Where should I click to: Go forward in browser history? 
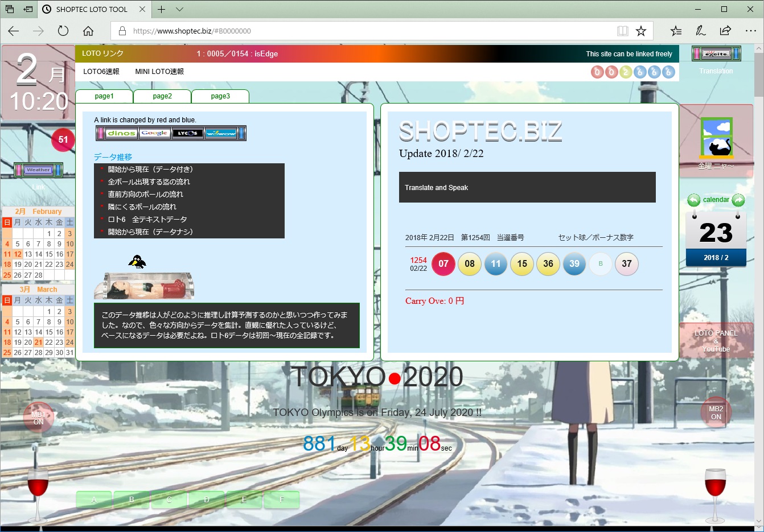click(x=38, y=31)
